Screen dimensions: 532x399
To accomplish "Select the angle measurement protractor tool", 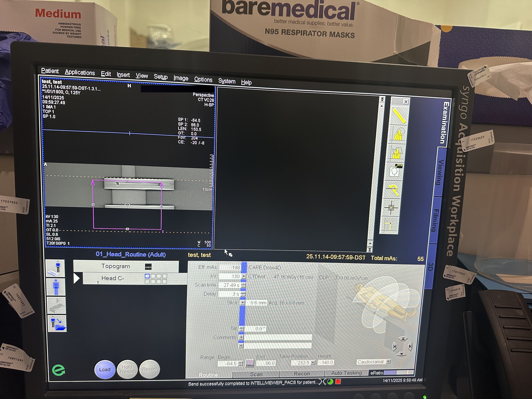I will [x=393, y=190].
